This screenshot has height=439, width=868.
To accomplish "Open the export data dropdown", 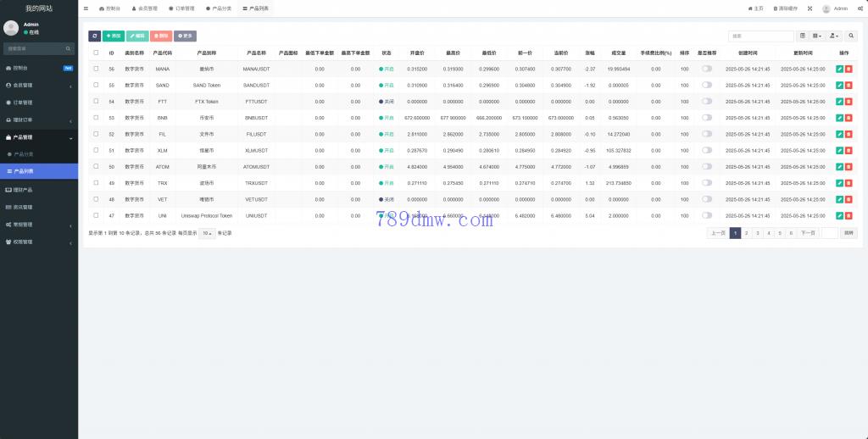I will (x=835, y=36).
